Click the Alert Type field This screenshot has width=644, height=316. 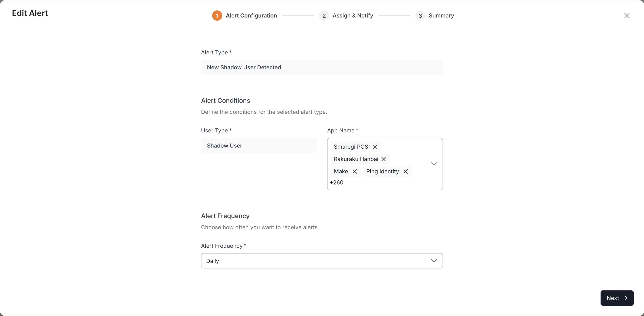click(x=322, y=67)
